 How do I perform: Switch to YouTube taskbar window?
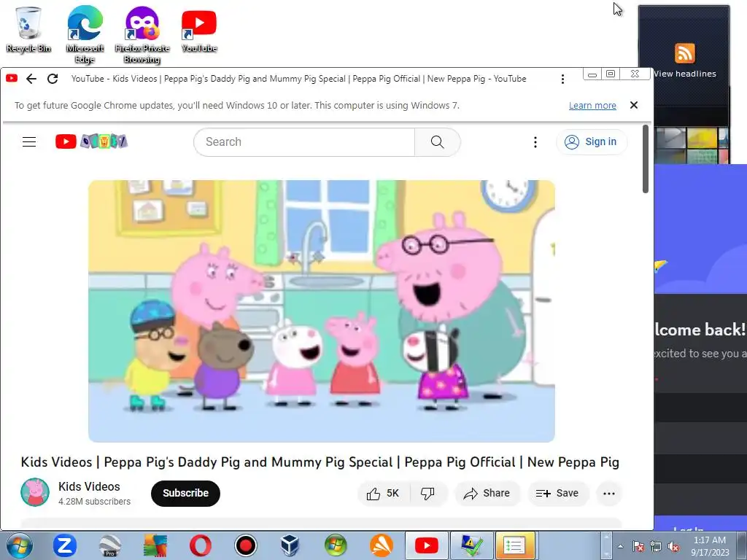click(x=426, y=545)
